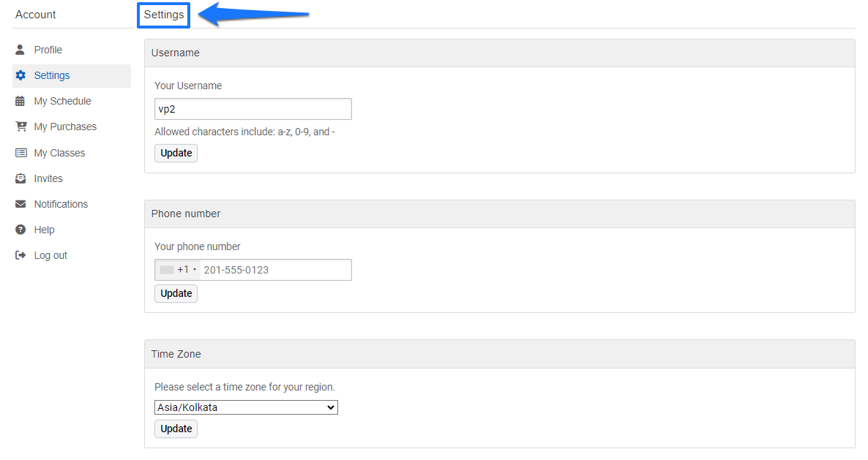The width and height of the screenshot is (868, 460).
Task: Click the Invites envelope icon
Action: (20, 178)
